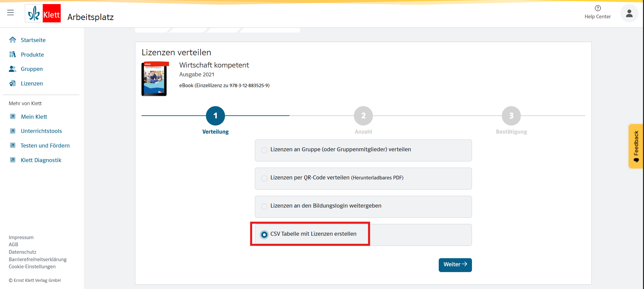Open the user profile avatar

click(x=629, y=13)
